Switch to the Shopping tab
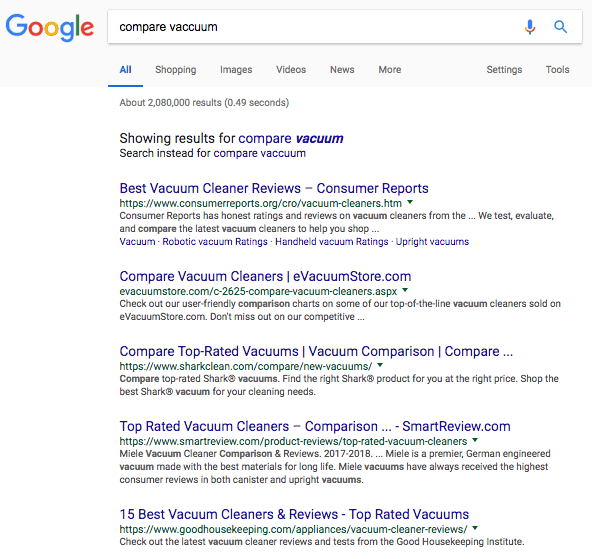This screenshot has height=559, width=592. tap(176, 70)
